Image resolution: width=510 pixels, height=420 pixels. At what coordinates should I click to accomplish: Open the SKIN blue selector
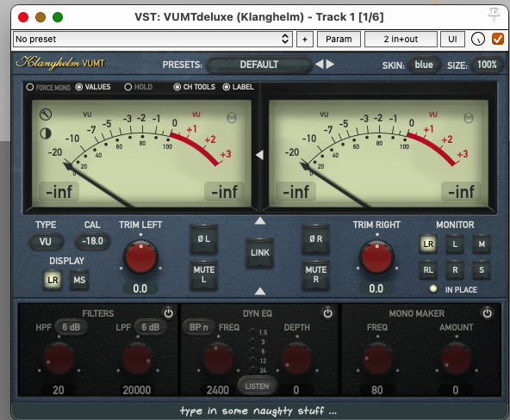click(x=424, y=65)
